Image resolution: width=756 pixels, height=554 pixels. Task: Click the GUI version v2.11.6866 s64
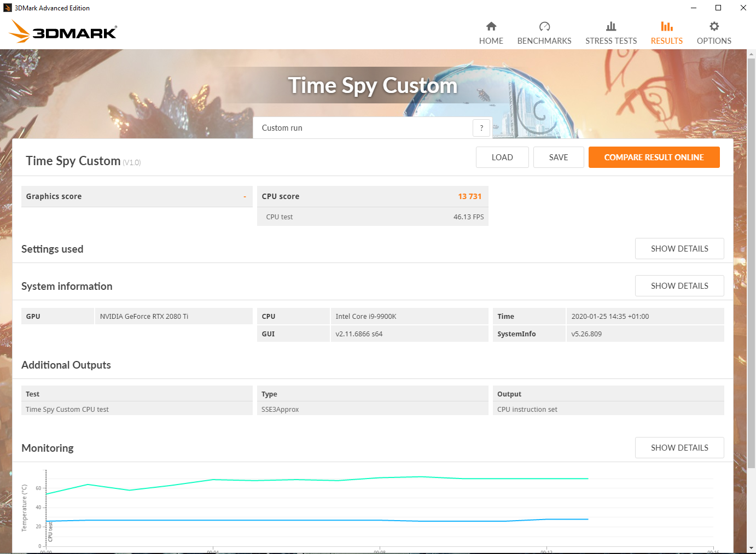point(359,334)
